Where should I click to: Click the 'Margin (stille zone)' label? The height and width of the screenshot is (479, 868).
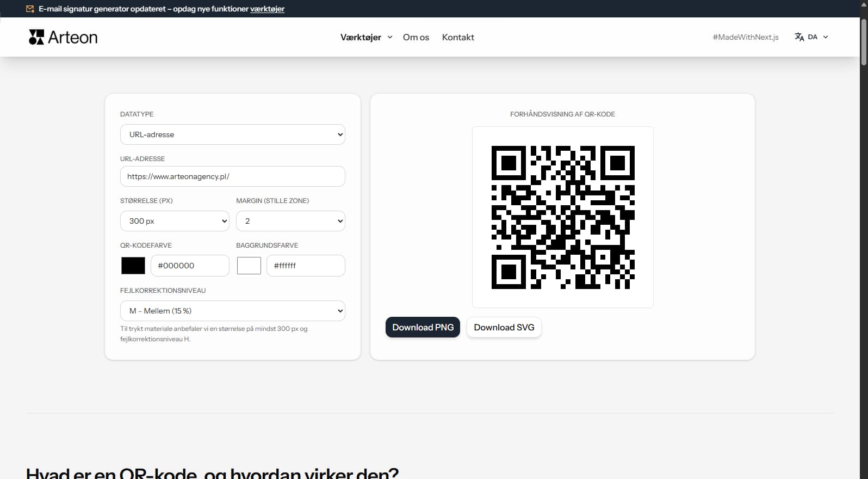point(272,201)
